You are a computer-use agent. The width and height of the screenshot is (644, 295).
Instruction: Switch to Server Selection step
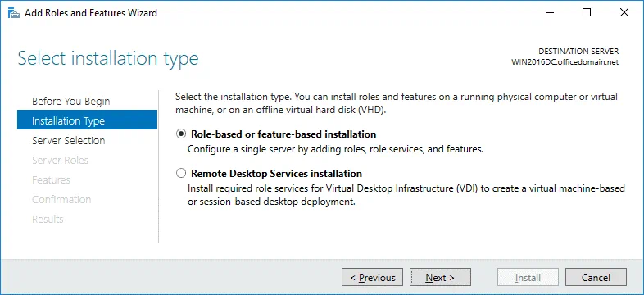[x=69, y=140]
